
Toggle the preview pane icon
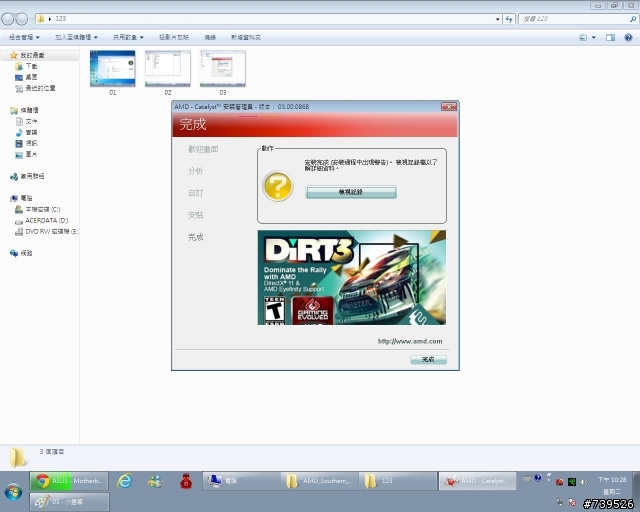point(611,38)
